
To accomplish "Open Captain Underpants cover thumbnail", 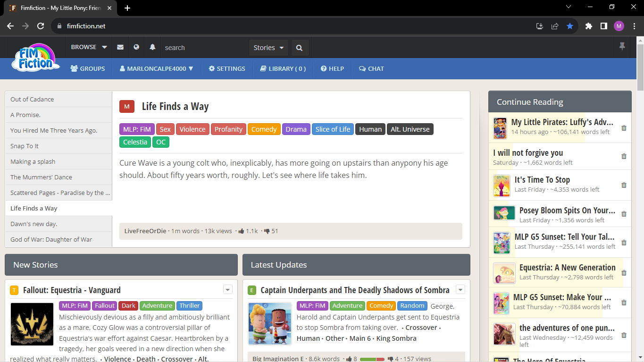I will point(270,324).
